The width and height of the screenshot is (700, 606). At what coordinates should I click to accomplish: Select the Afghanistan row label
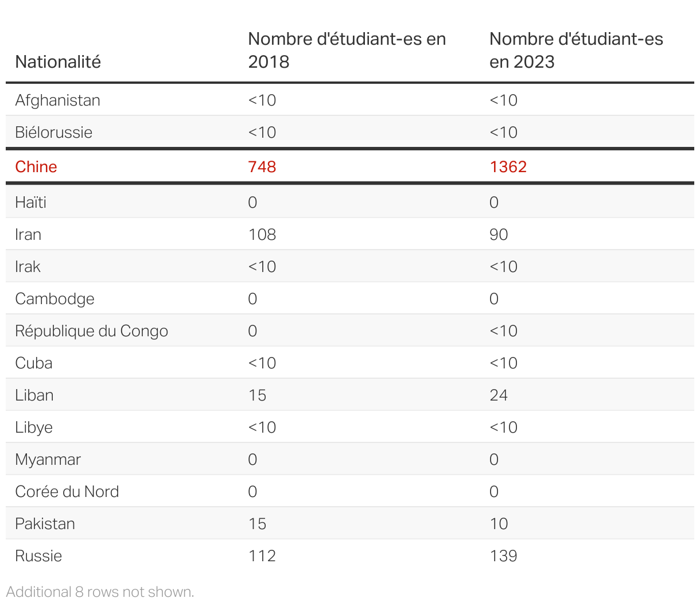tap(58, 100)
